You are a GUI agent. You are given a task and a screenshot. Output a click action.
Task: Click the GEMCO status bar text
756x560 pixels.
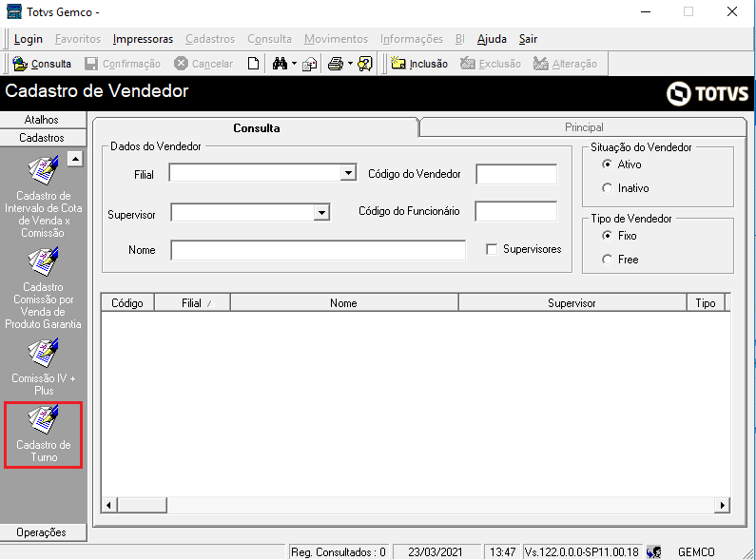tap(696, 551)
